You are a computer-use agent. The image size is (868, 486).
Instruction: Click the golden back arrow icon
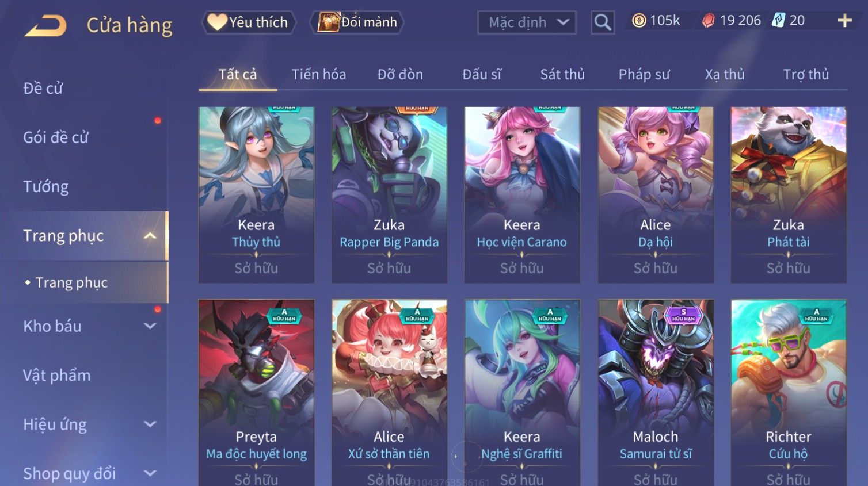46,25
